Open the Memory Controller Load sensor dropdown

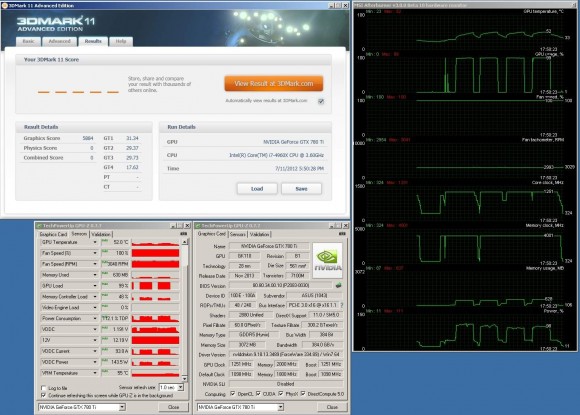point(95,297)
